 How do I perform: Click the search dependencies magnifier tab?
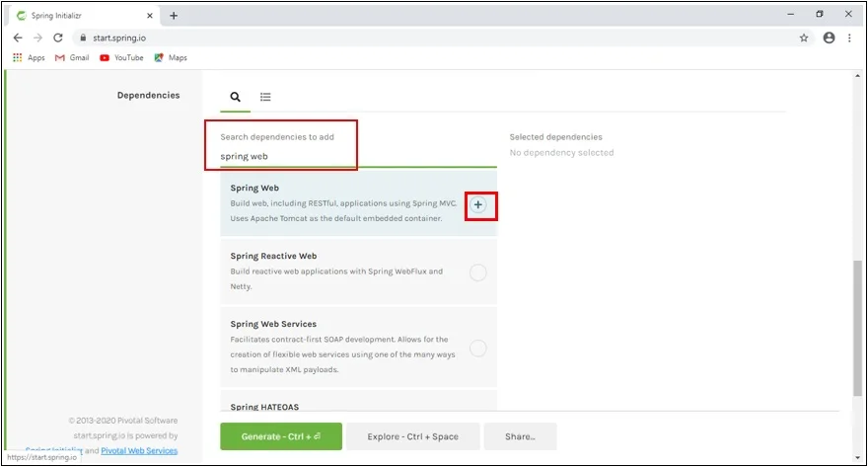pyautogui.click(x=236, y=97)
